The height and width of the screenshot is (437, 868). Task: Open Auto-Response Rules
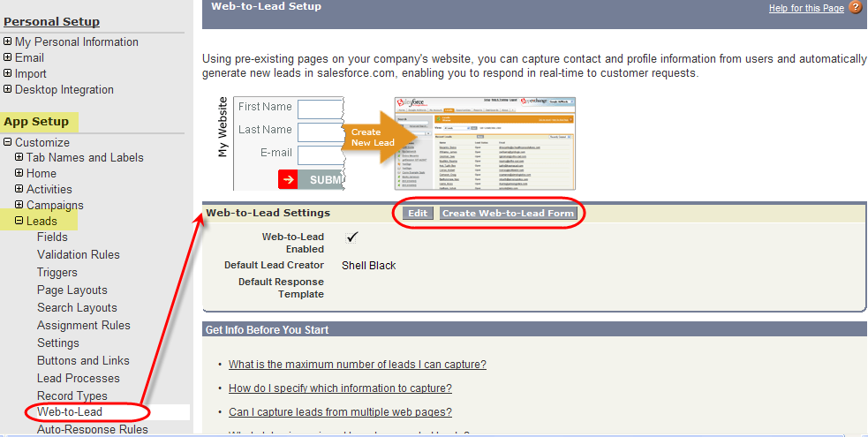coord(93,429)
